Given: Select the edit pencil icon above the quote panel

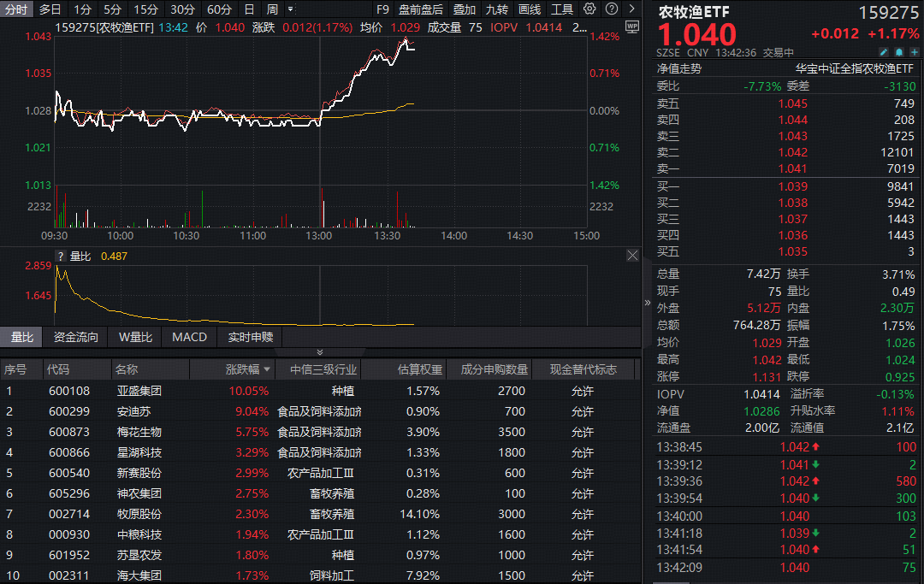Looking at the screenshot, I should (x=884, y=51).
